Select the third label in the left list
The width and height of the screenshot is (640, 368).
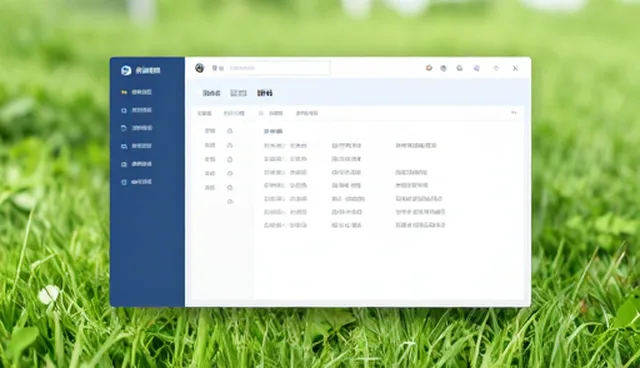click(210, 160)
